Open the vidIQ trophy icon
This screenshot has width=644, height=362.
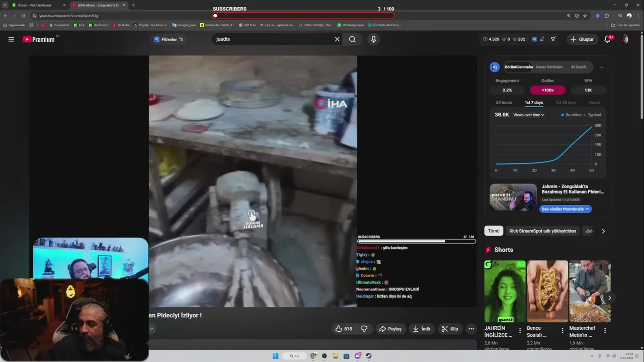(x=553, y=39)
